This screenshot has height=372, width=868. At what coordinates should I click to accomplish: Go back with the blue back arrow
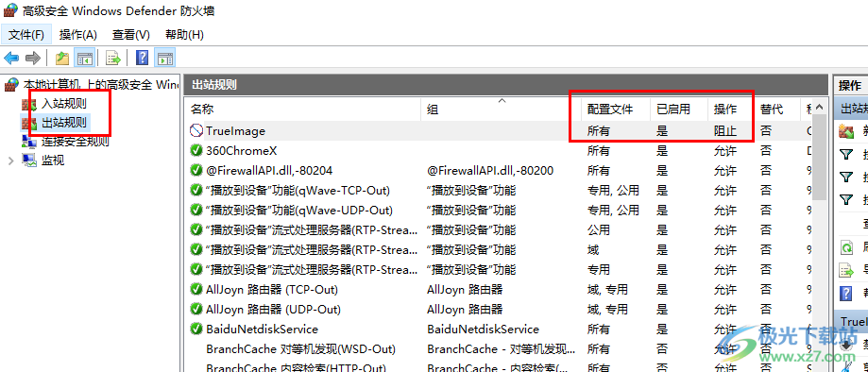11,58
